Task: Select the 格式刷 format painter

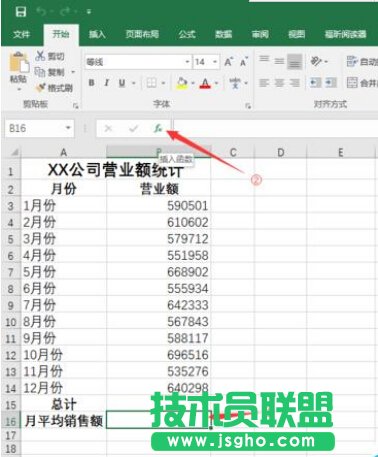Action: 54,88
